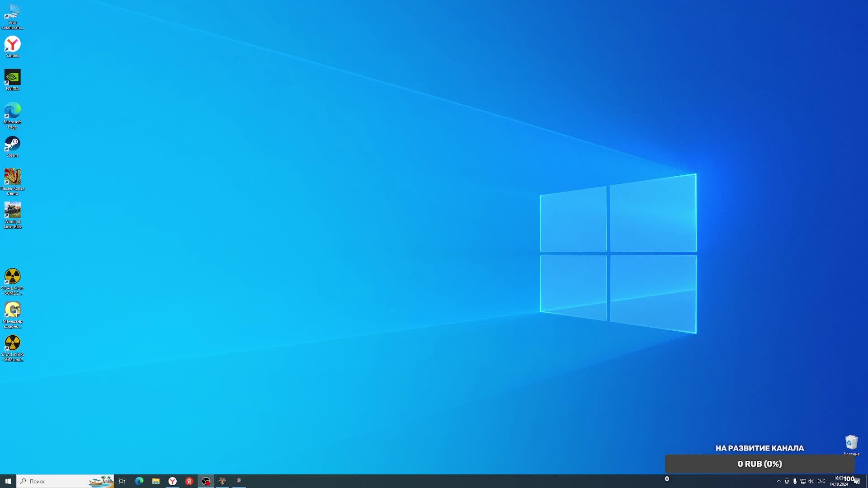Open the Steam desktop shortcut
This screenshot has width=868, height=488.
pos(12,145)
